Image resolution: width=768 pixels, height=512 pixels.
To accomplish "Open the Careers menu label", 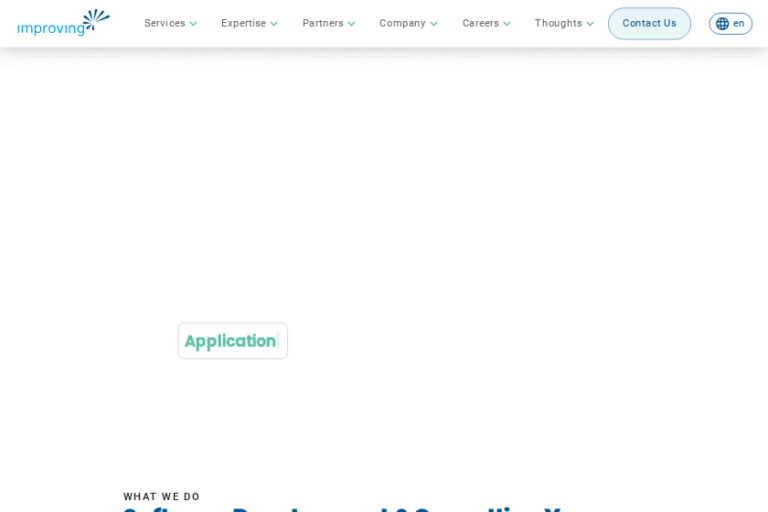I will [x=480, y=23].
